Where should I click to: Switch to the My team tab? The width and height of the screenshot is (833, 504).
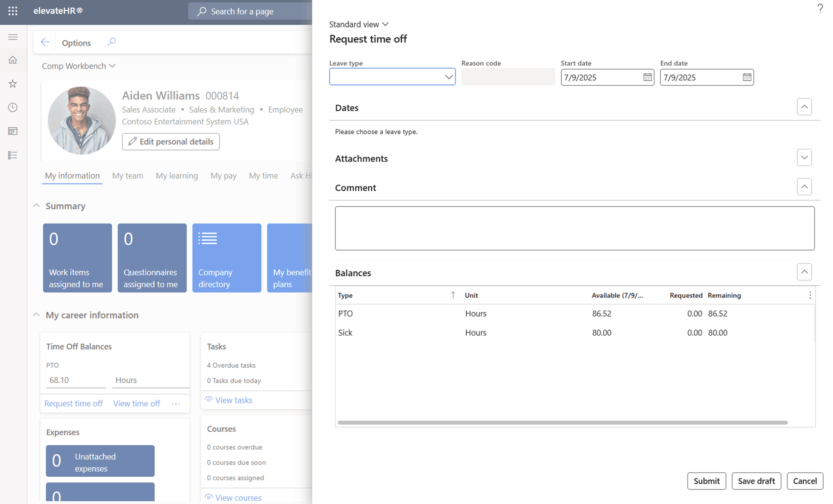pyautogui.click(x=128, y=176)
